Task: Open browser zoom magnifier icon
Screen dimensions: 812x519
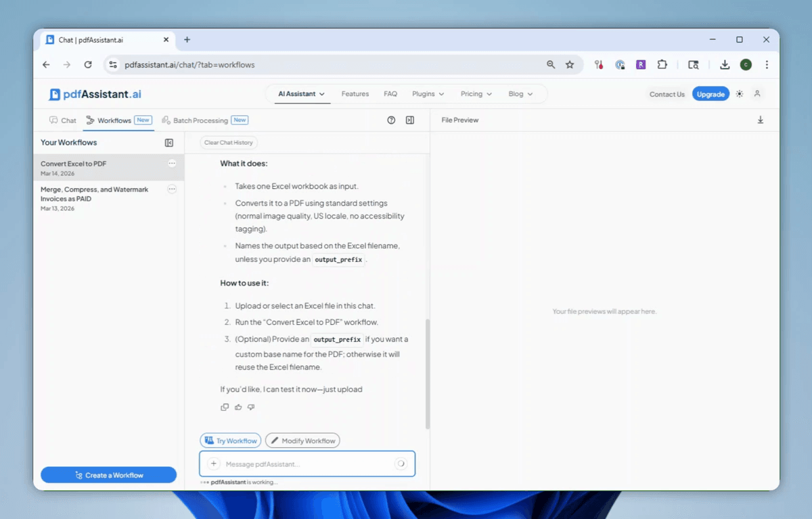Action: tap(551, 65)
